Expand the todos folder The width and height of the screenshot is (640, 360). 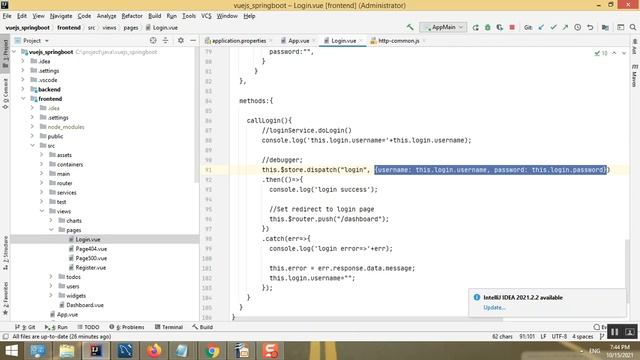[x=51, y=277]
